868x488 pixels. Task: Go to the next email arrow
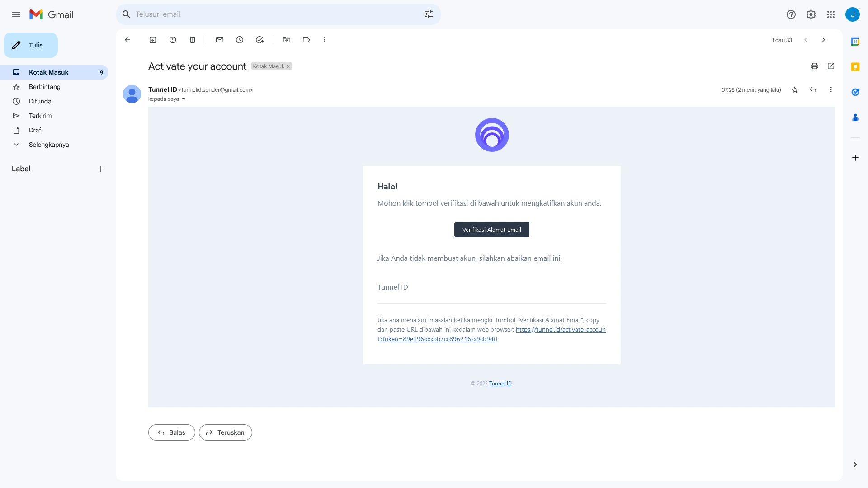824,40
